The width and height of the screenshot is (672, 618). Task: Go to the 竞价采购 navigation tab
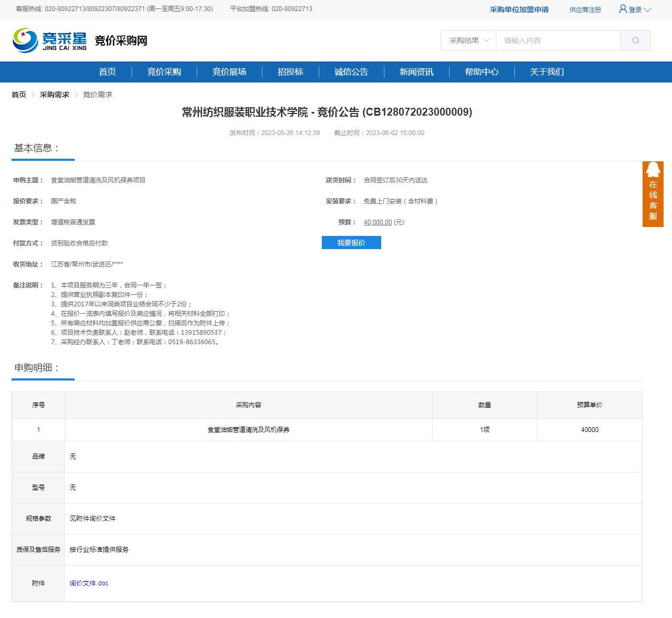(164, 72)
